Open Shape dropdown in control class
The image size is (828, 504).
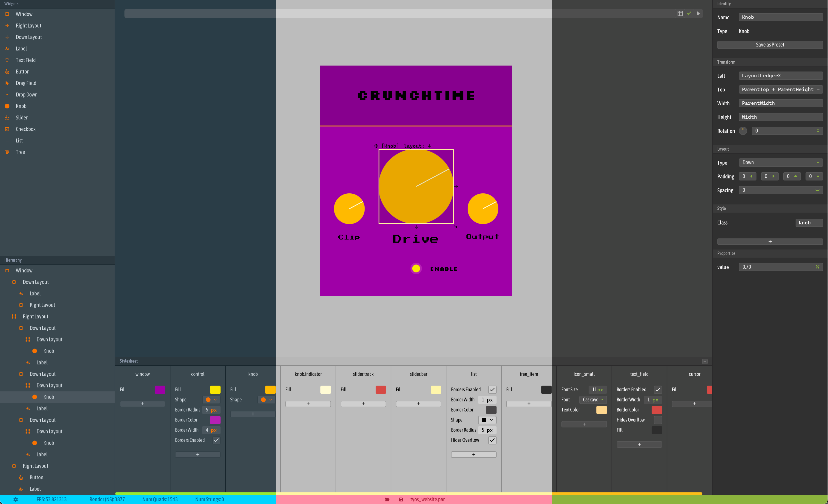coord(211,400)
